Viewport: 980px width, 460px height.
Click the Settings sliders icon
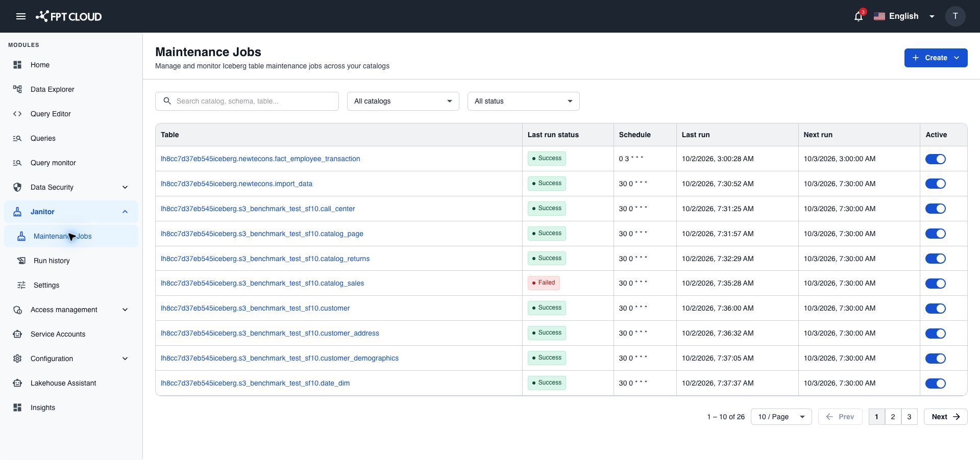pos(21,285)
